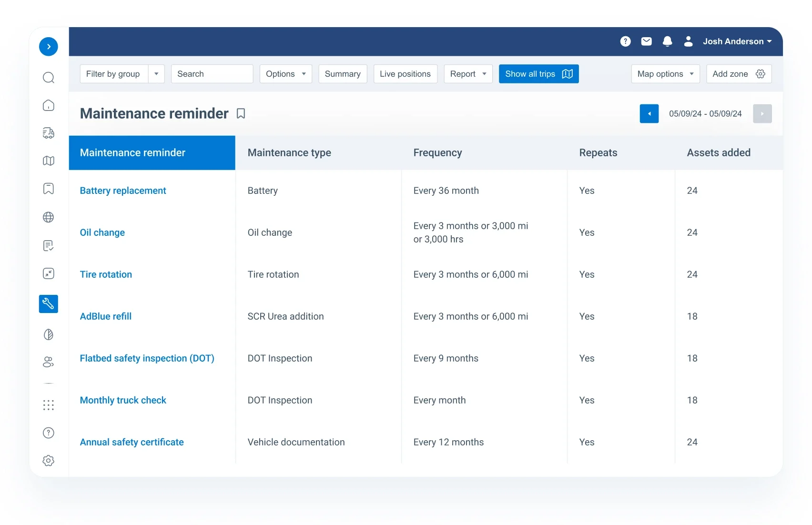Open the Battery replacement reminder link
812x525 pixels.
(x=123, y=191)
